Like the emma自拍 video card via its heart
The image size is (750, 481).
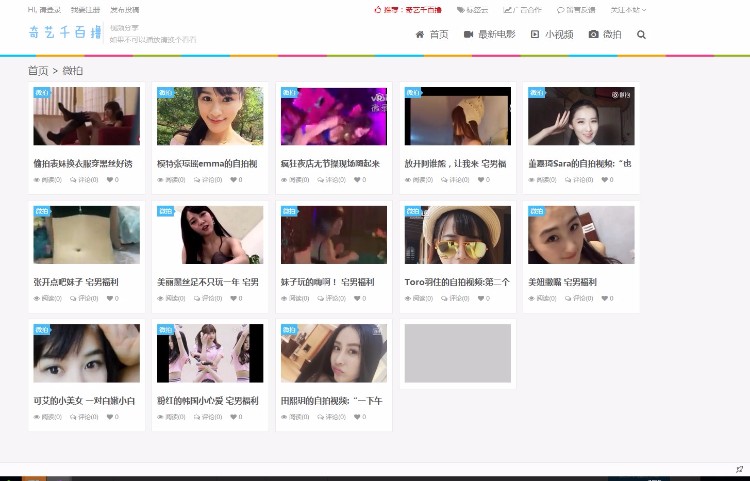[233, 180]
